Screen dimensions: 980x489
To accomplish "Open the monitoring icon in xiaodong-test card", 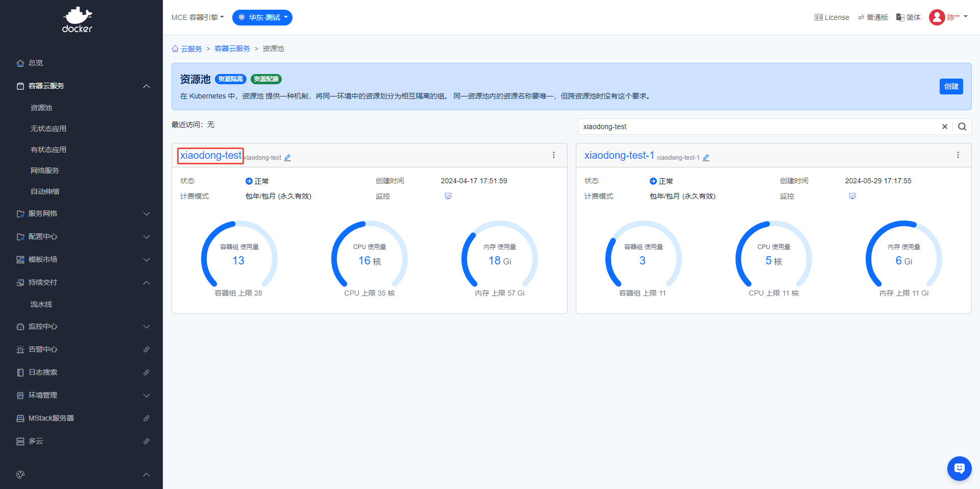I will (448, 196).
